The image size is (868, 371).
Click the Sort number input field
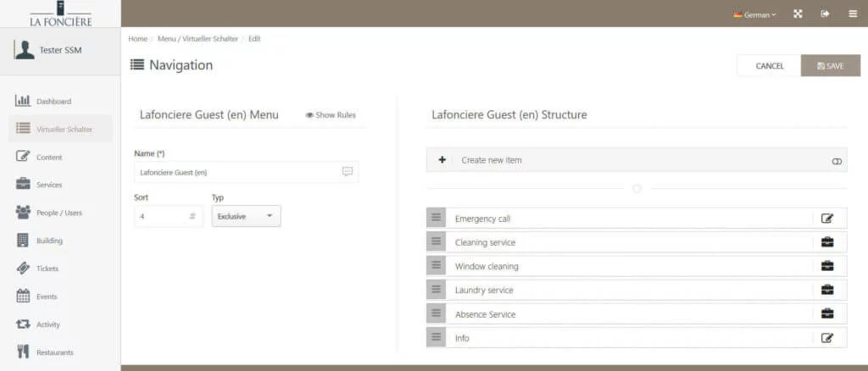point(163,216)
